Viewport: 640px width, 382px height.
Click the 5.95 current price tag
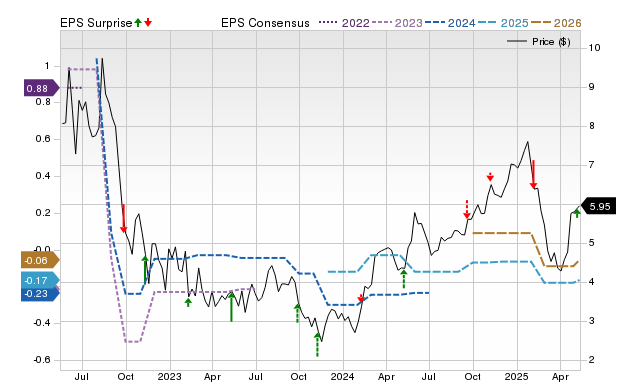point(598,206)
